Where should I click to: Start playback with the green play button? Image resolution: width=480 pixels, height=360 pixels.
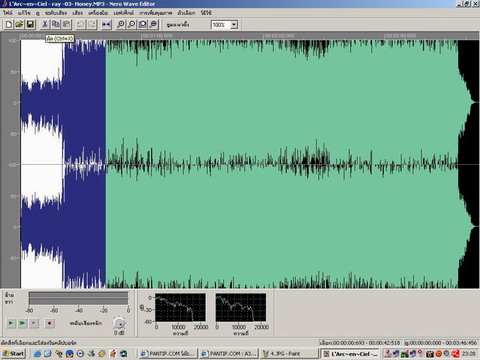(11, 323)
